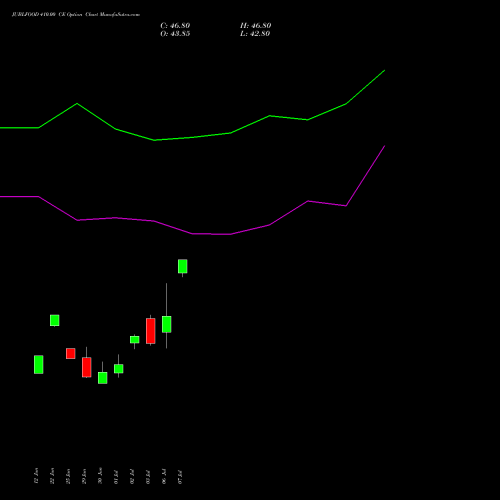The width and height of the screenshot is (500, 500).
Task: Select the 01 Jul date label
Action: 116,477
